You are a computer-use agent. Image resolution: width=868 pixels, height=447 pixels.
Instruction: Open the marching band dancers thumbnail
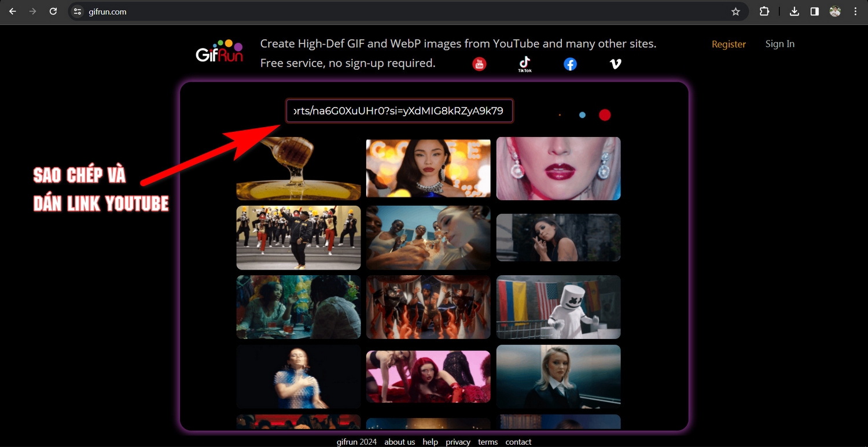point(299,238)
